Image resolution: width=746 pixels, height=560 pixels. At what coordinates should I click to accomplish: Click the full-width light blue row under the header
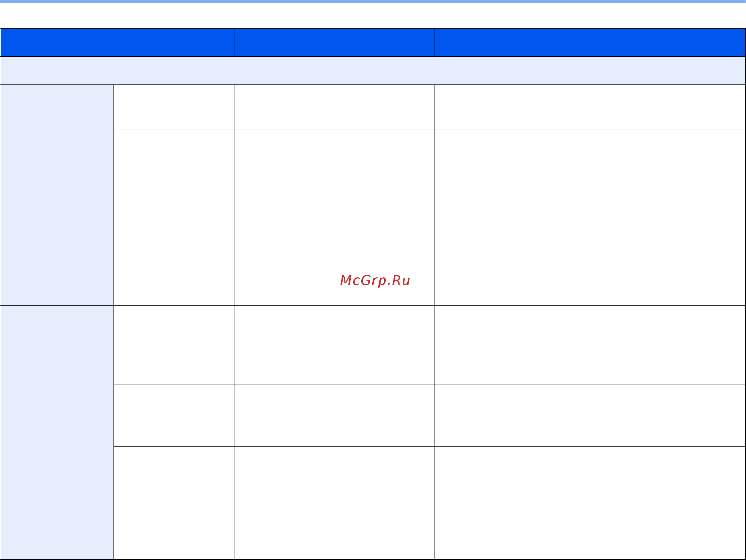(x=373, y=71)
